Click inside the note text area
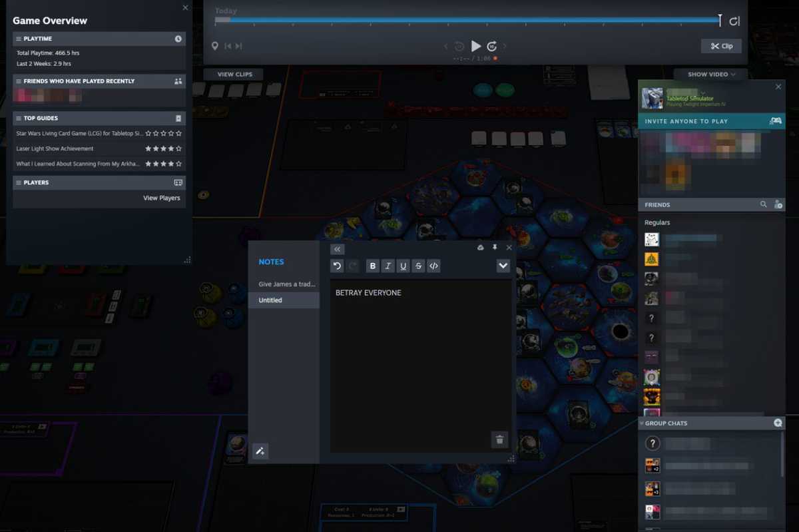Viewport: 799px width, 532px height. tap(421, 366)
